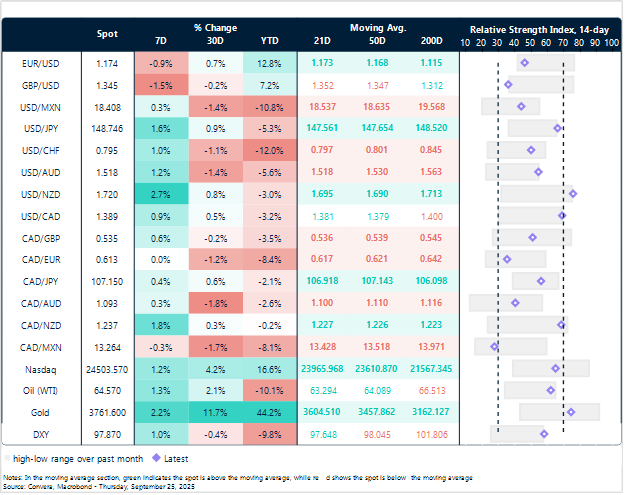Screen dimensions: 625x495
Task: Select the GBP/USD row label
Action: click(x=37, y=85)
